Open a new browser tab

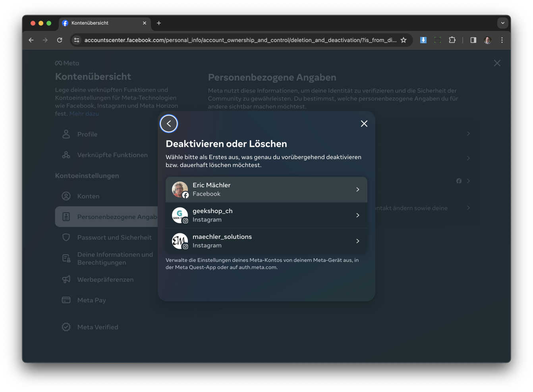pos(159,23)
